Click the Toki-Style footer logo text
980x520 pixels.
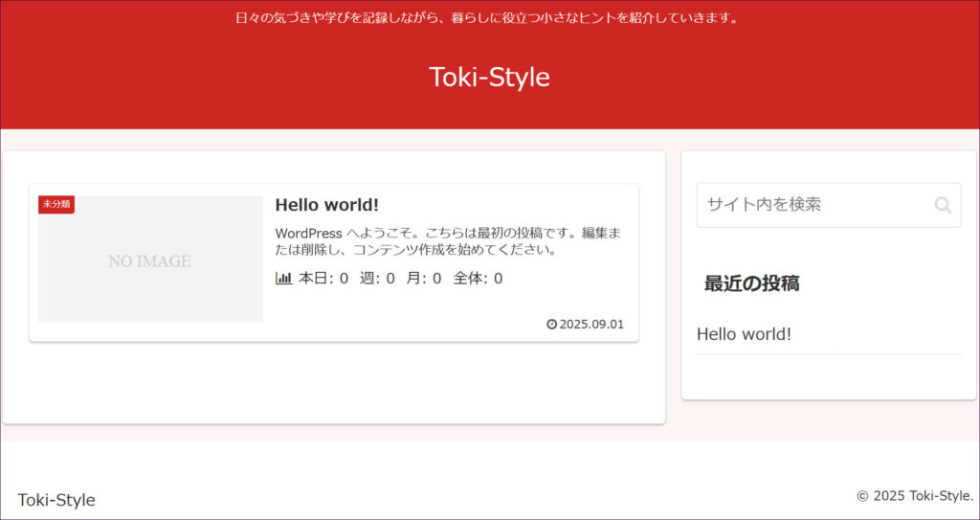(56, 500)
